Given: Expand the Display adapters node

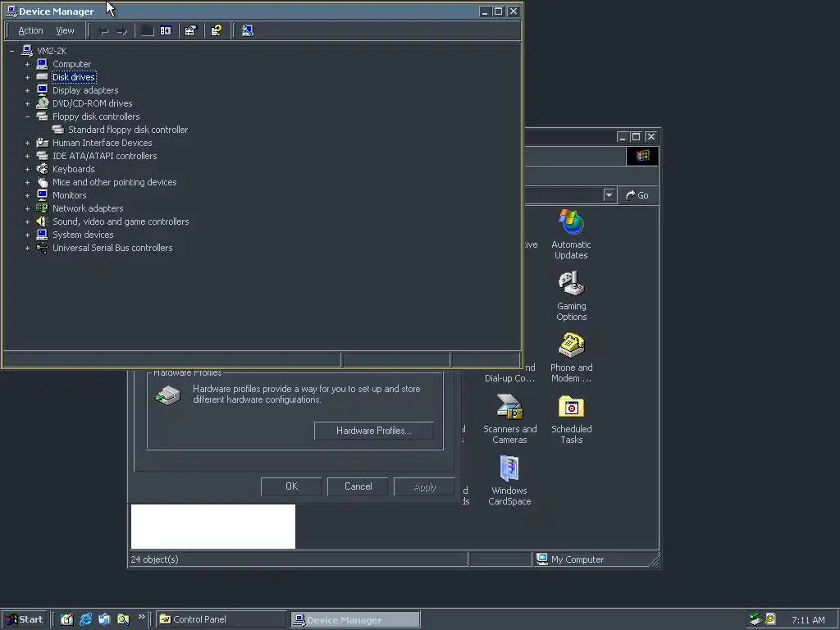Looking at the screenshot, I should click(x=27, y=90).
